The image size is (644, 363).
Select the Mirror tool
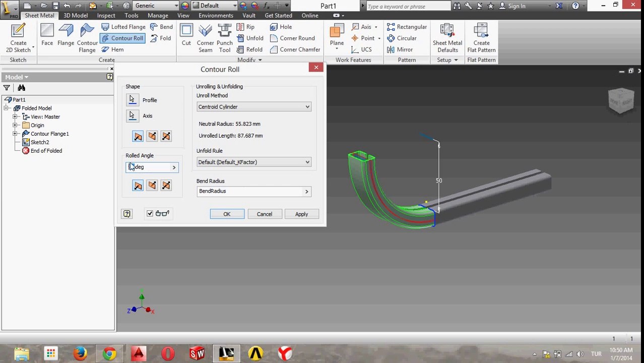(x=400, y=49)
